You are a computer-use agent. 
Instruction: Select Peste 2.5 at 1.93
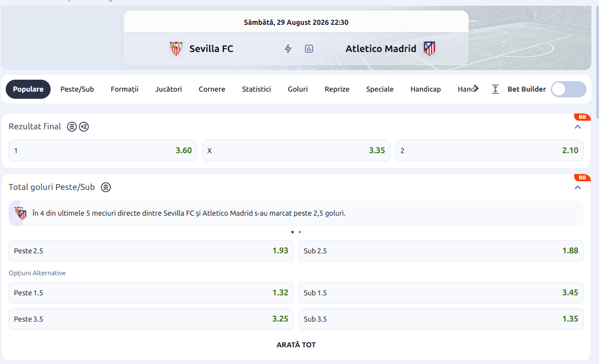[151, 251]
